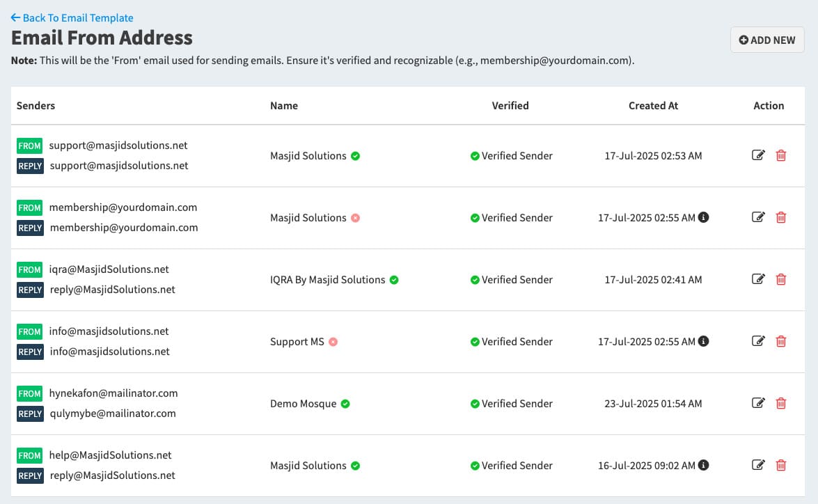Click date 23-Jul-2025 01:54 AM
Image resolution: width=818 pixels, height=504 pixels.
coord(653,403)
